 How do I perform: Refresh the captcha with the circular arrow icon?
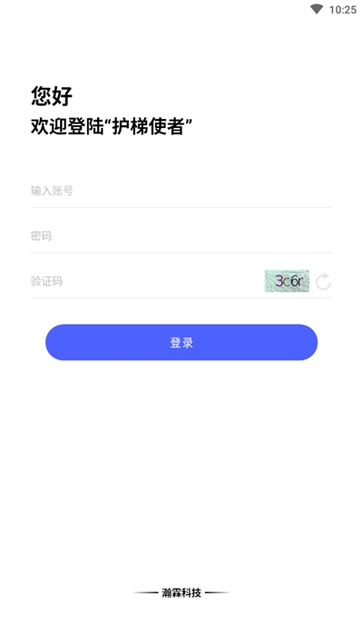pos(323,281)
